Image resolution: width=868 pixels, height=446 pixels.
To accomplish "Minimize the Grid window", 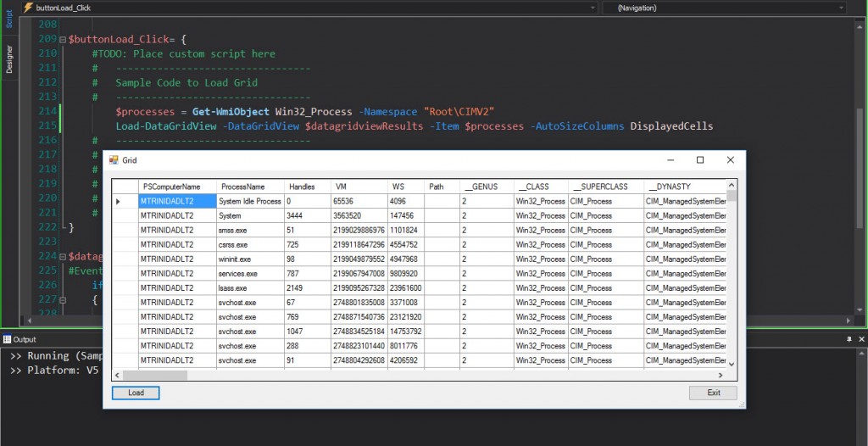I will tap(670, 160).
